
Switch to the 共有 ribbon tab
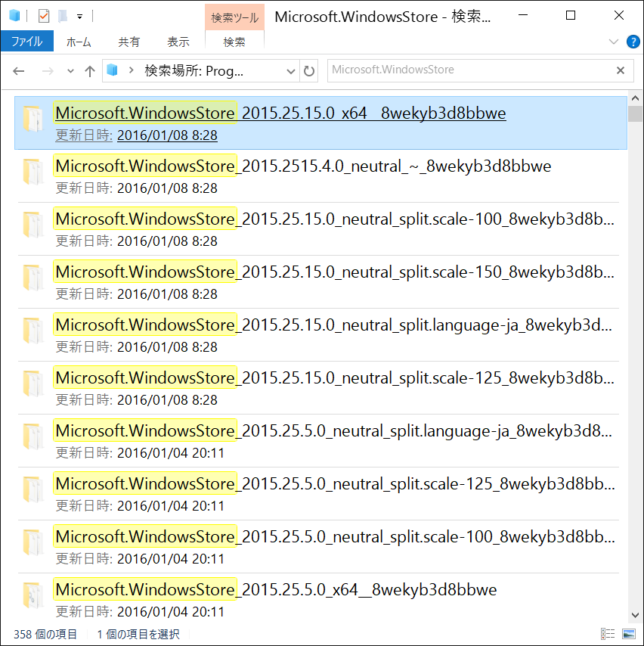point(129,42)
